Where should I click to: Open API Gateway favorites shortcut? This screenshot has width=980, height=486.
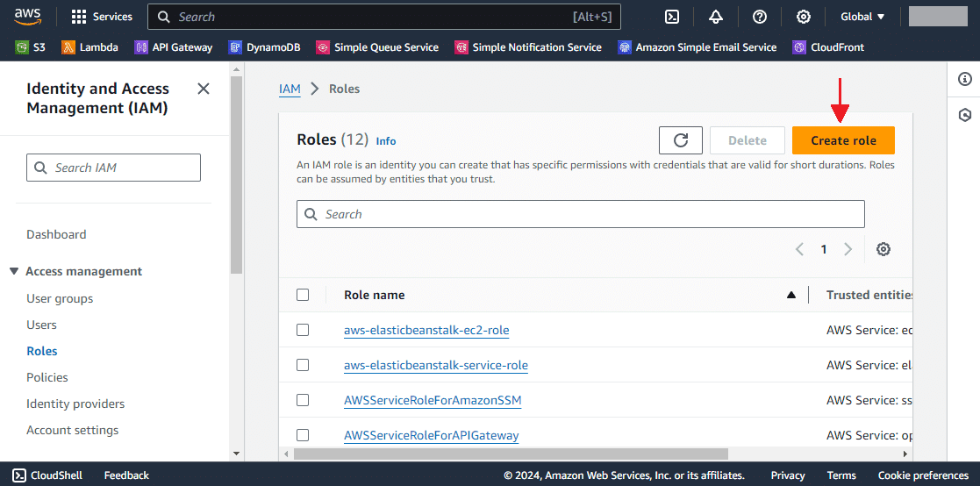click(x=174, y=46)
